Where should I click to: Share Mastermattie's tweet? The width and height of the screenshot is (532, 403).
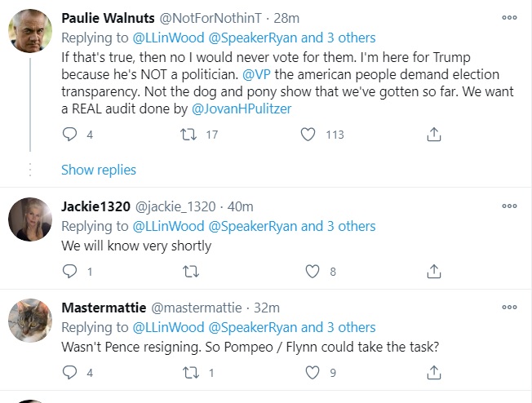point(433,373)
